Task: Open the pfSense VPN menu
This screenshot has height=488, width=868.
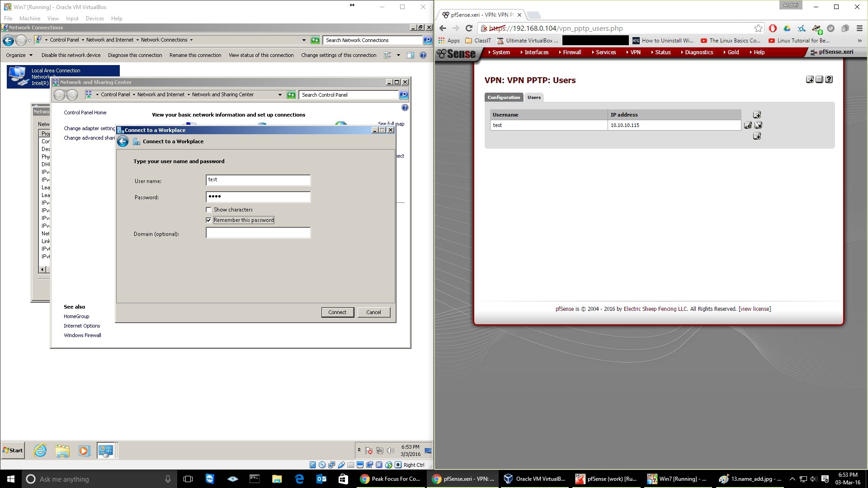Action: (x=633, y=52)
